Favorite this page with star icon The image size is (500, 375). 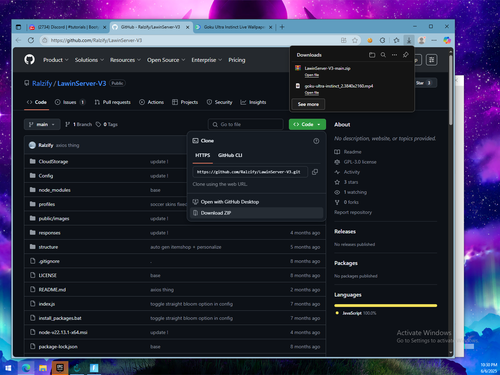coord(355,40)
